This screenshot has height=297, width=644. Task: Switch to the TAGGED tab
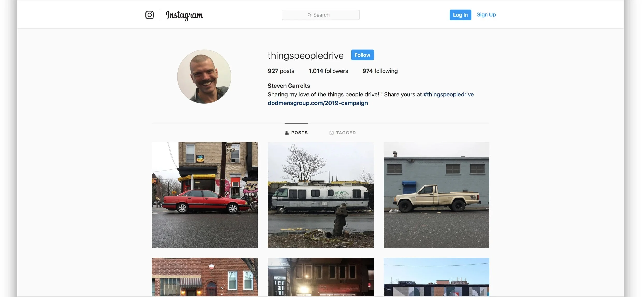click(342, 133)
